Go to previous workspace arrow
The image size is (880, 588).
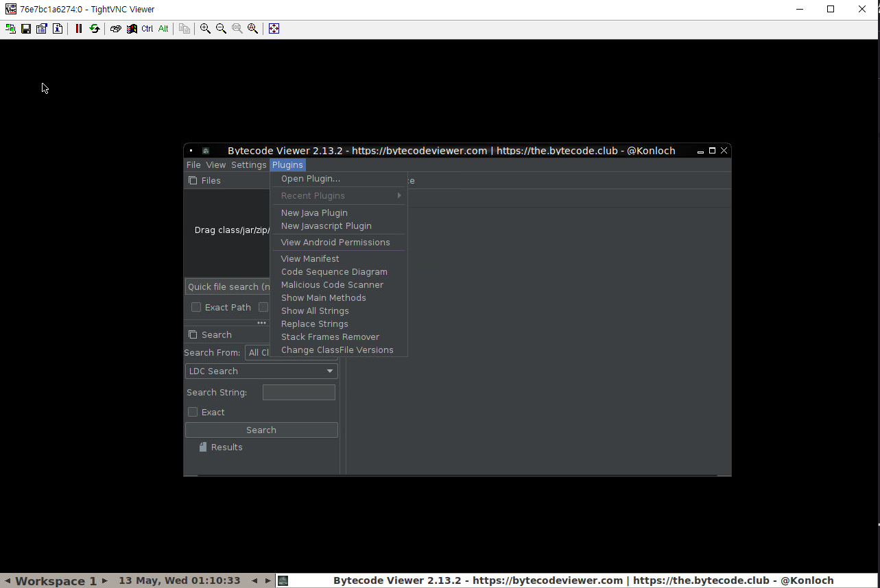click(8, 581)
